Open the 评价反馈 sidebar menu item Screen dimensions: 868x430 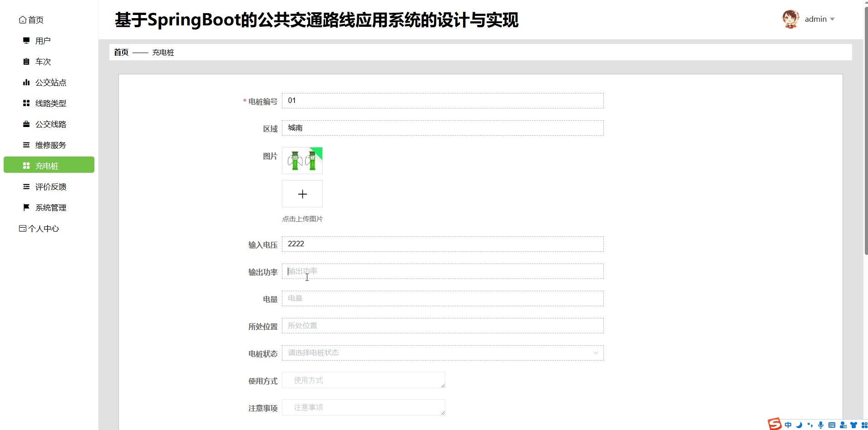49,186
